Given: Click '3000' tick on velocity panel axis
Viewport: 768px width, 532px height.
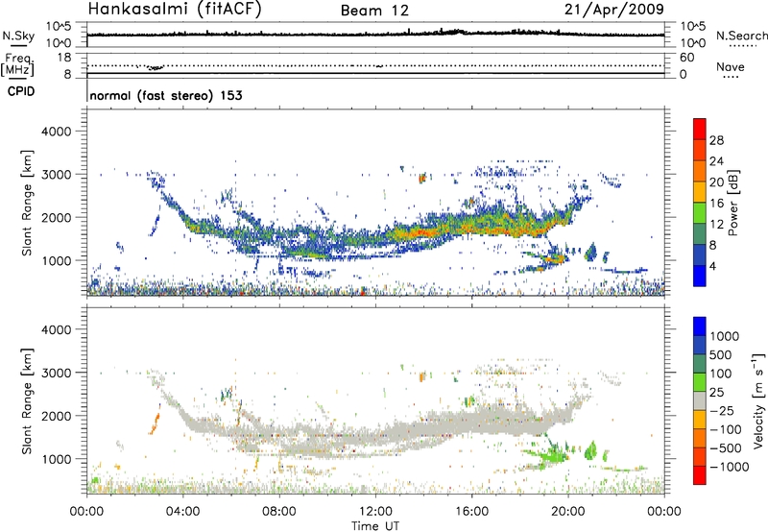Looking at the screenshot, I should 56,373.
